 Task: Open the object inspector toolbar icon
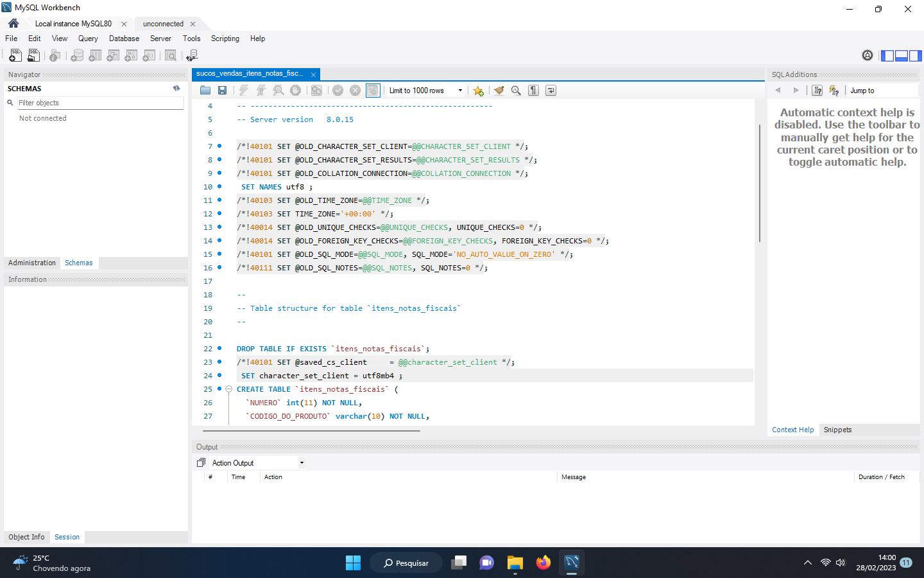(x=55, y=56)
